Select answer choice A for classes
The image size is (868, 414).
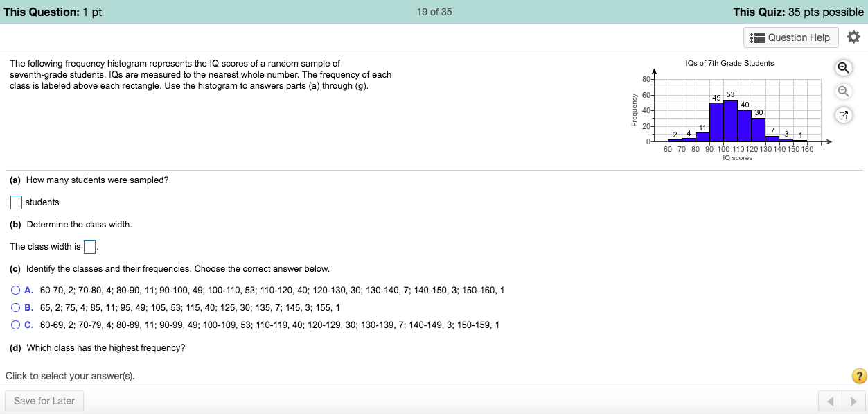[x=14, y=290]
